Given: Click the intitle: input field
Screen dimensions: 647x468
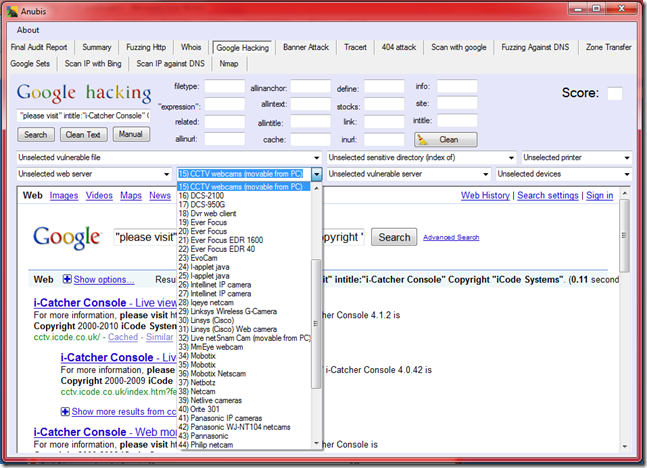Looking at the screenshot, I should [457, 121].
